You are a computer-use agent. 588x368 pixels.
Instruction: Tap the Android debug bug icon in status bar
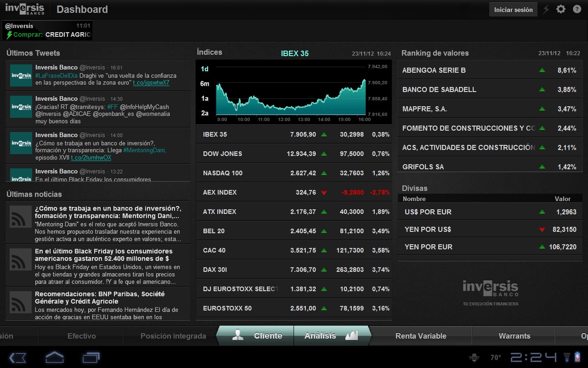point(473,357)
